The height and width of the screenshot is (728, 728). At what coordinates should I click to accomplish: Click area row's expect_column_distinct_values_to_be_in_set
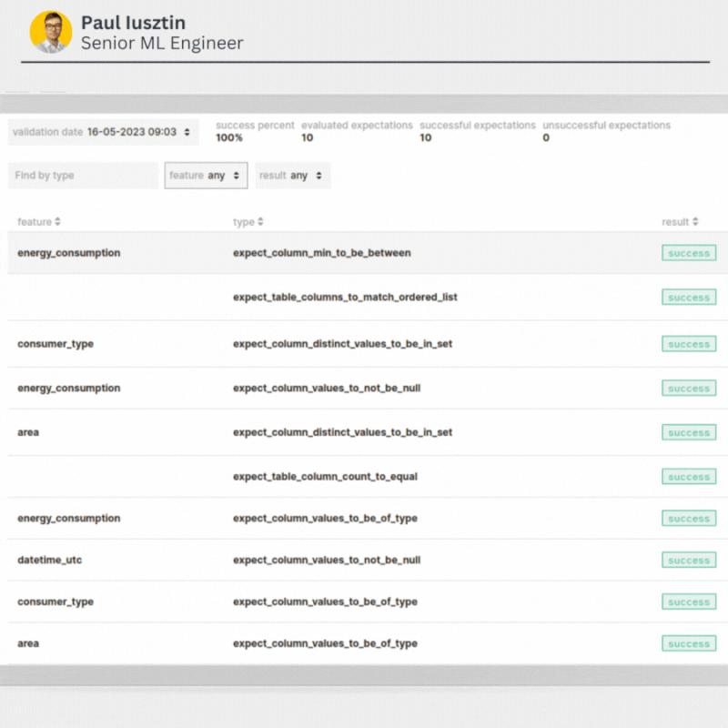pyautogui.click(x=343, y=432)
